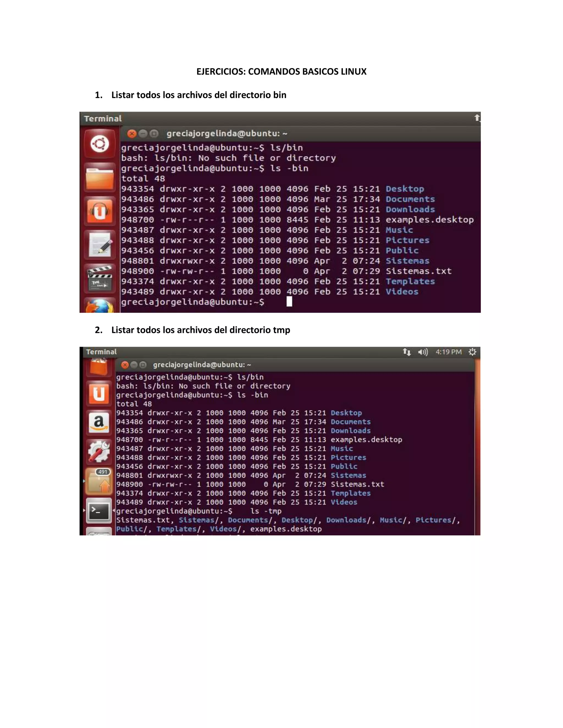Viewport: 563px width, 728px height.
Task: Open the Files folder launcher icon
Action: pos(100,178)
